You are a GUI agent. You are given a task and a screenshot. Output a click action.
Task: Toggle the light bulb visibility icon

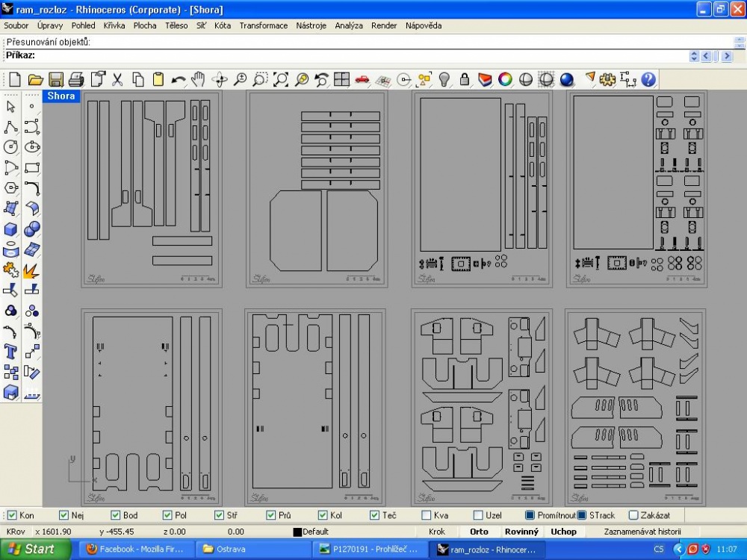[x=444, y=80]
